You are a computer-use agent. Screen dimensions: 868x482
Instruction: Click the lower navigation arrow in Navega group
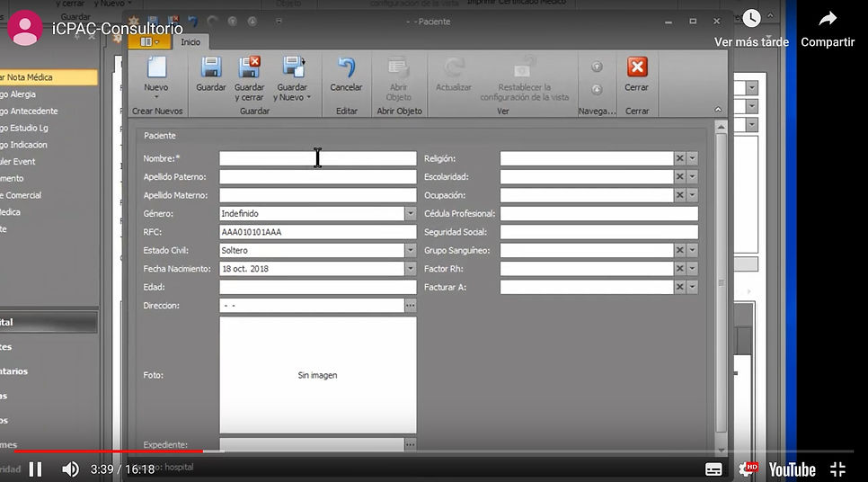(597, 90)
